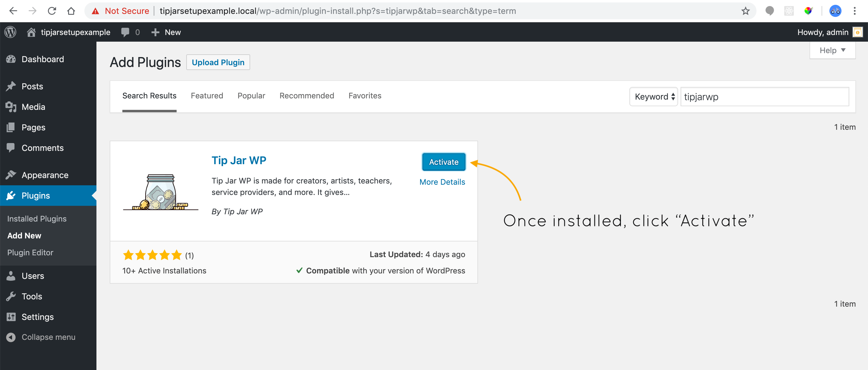Reload the page with the refresh icon
The height and width of the screenshot is (370, 868).
52,11
